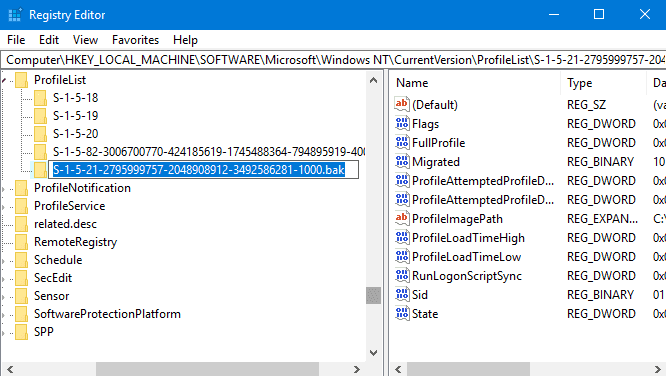Open the Favorites menu
Image resolution: width=666 pixels, height=376 pixels.
click(135, 40)
